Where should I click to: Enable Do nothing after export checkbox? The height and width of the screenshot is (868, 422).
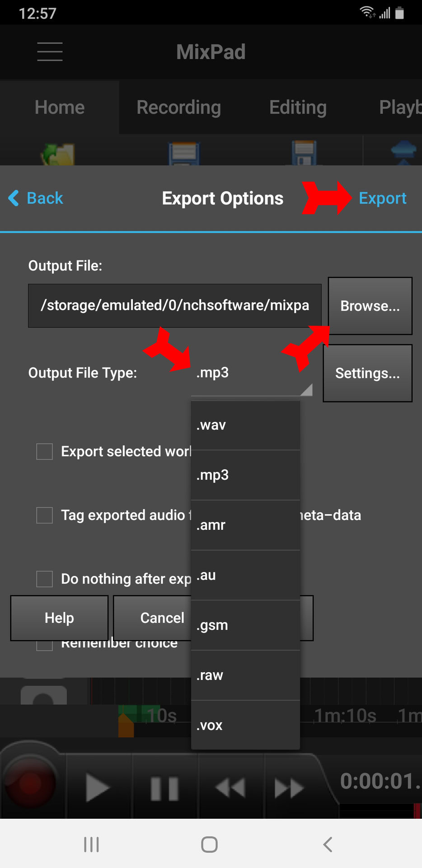44,579
